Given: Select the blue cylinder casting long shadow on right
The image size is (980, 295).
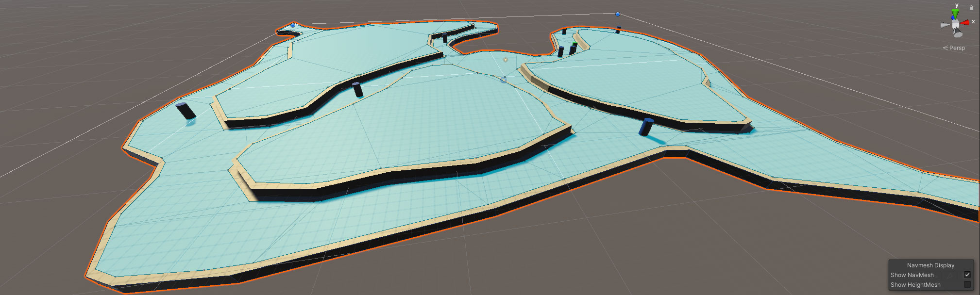Looking at the screenshot, I should tap(646, 127).
